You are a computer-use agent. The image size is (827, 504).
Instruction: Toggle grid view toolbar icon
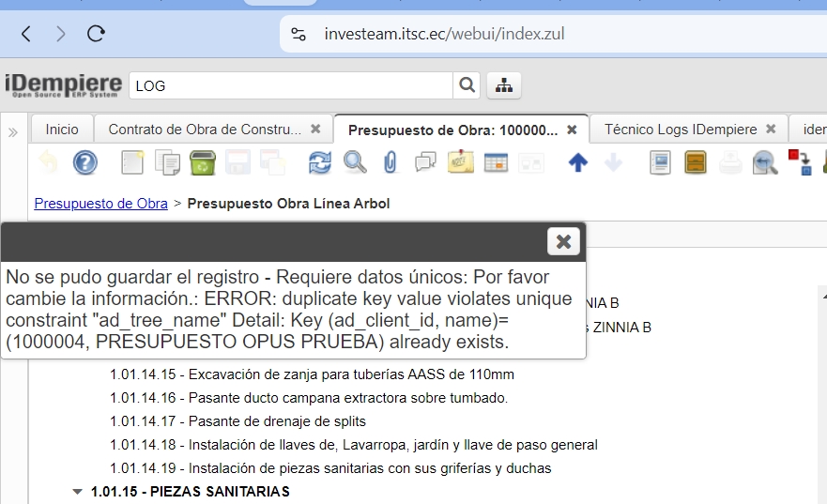click(496, 163)
